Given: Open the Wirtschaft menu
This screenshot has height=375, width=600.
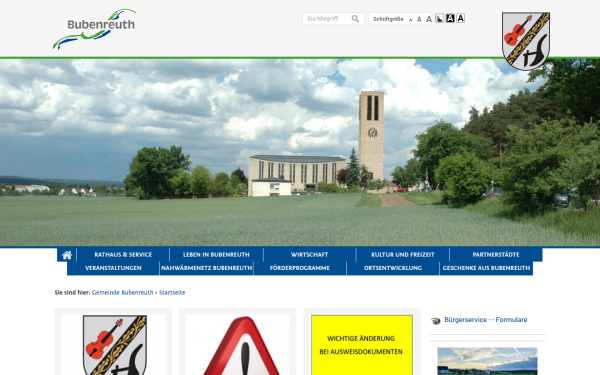Looking at the screenshot, I should (310, 254).
